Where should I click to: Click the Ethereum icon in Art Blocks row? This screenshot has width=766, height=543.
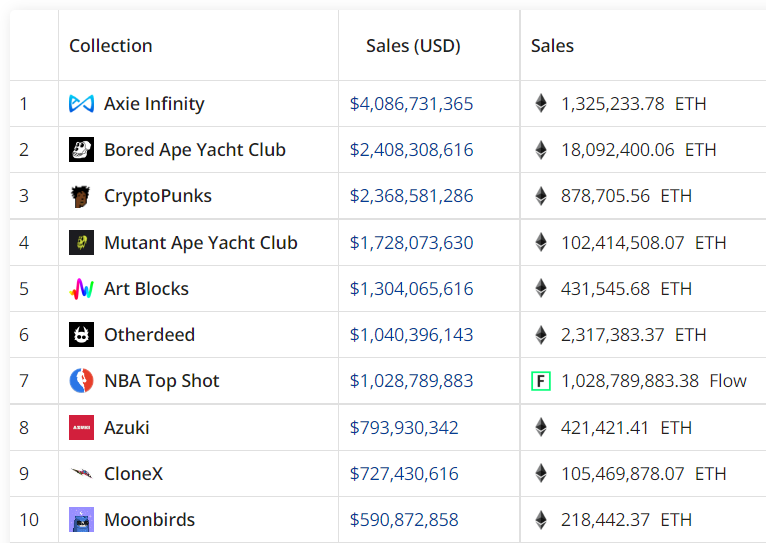click(541, 288)
